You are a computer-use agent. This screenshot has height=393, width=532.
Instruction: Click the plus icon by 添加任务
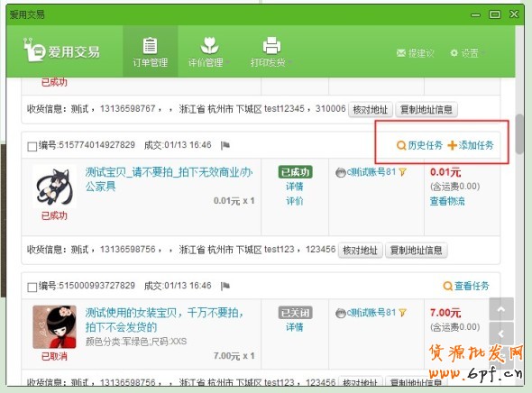click(x=453, y=146)
